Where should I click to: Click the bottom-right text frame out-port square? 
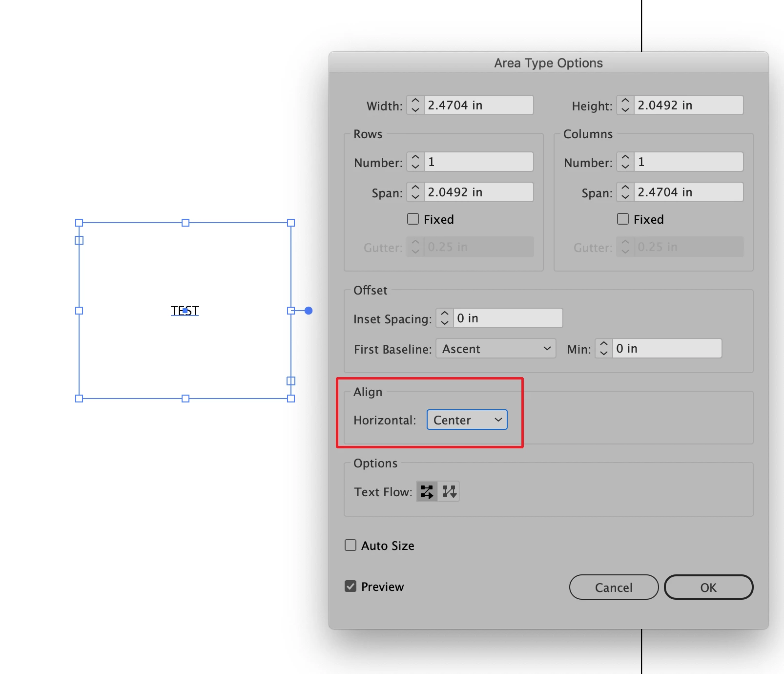tap(291, 381)
